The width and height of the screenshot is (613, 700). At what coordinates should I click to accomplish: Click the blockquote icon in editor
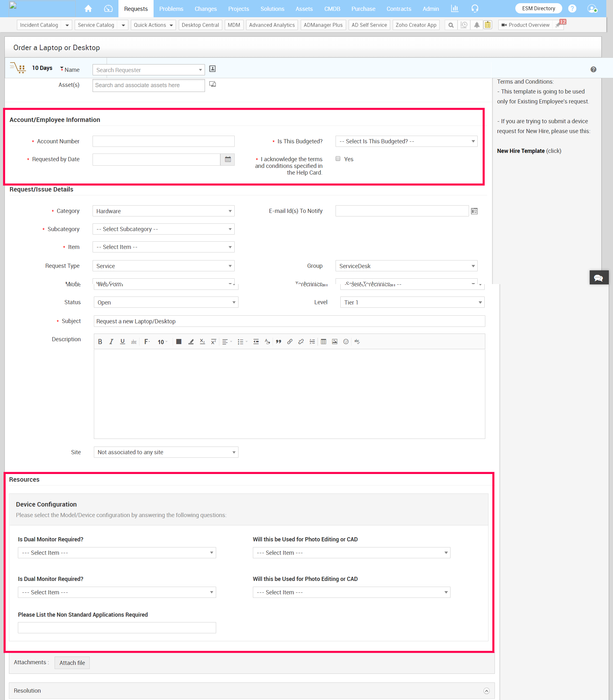point(278,342)
